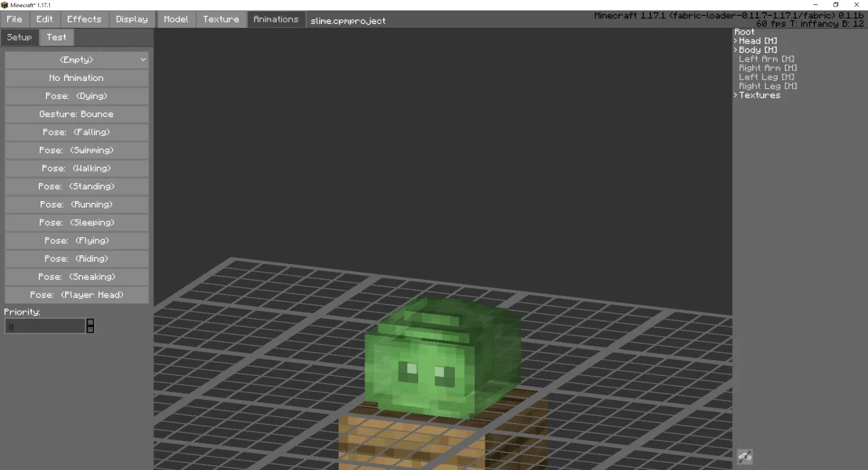Select Right Arm [H] in the tree
The image size is (868, 470).
click(768, 68)
